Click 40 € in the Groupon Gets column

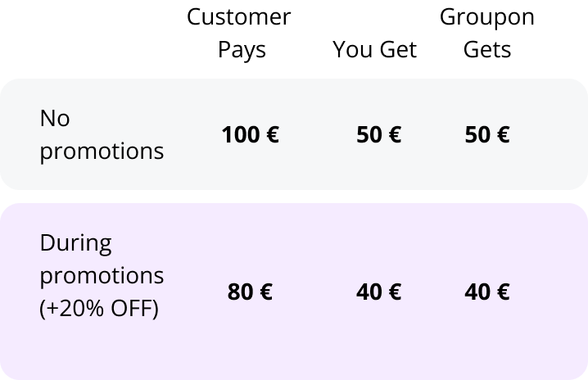487,292
